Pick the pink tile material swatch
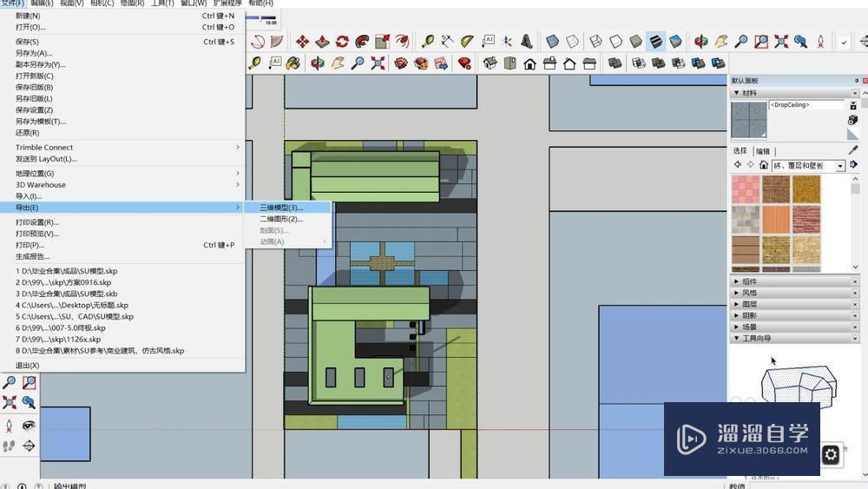The width and height of the screenshot is (868, 489). [746, 189]
